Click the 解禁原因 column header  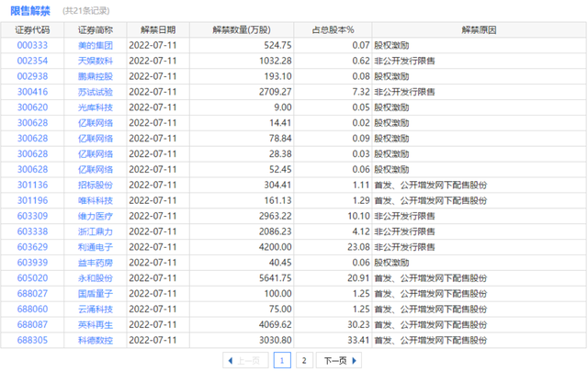coord(479,30)
